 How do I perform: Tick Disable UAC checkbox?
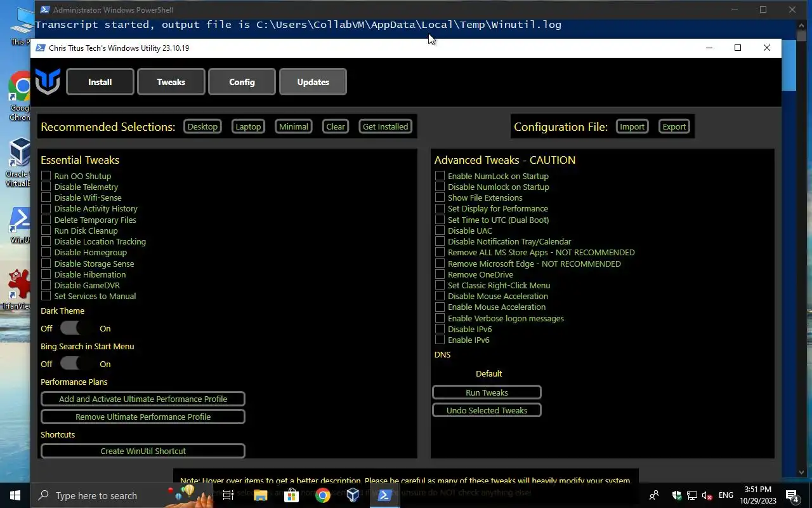coord(440,231)
